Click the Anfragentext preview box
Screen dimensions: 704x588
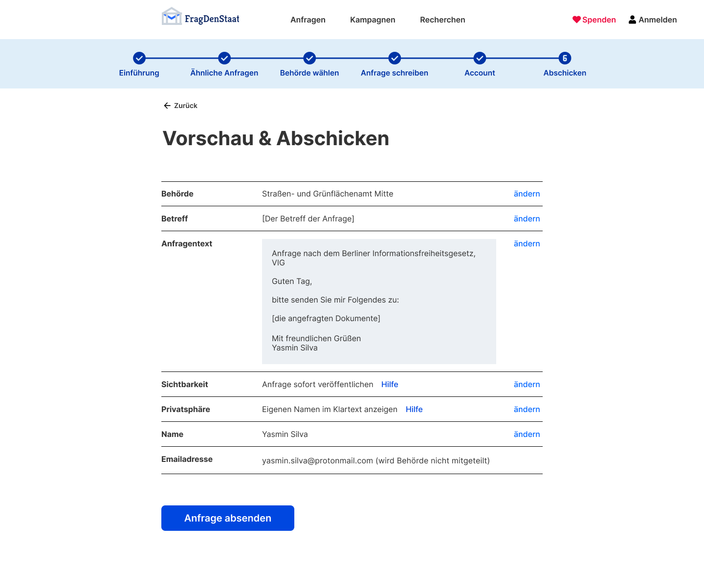[379, 302]
